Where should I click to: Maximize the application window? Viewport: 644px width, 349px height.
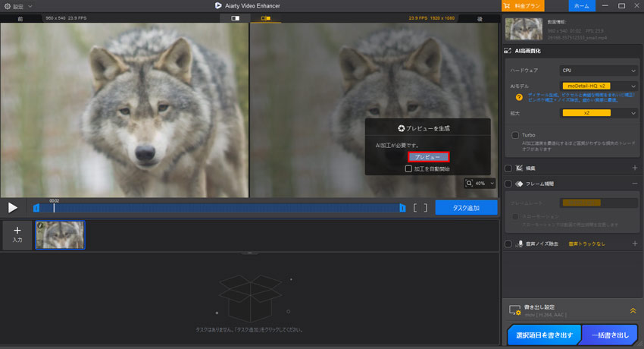(x=621, y=6)
